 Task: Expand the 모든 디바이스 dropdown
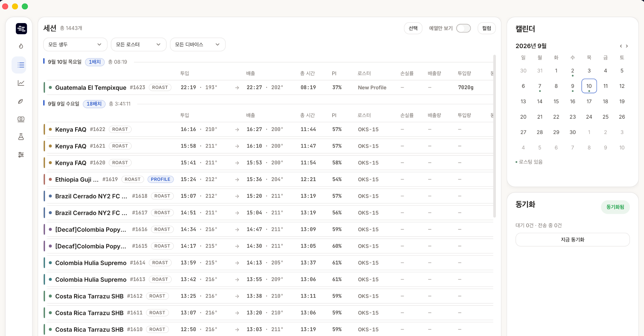point(197,44)
